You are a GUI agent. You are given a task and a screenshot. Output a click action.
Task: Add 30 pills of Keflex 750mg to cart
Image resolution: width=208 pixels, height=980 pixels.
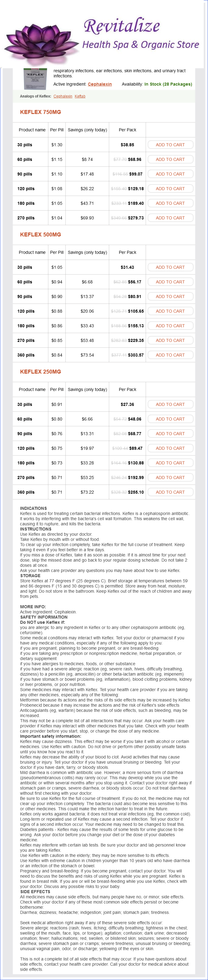[x=170, y=145]
